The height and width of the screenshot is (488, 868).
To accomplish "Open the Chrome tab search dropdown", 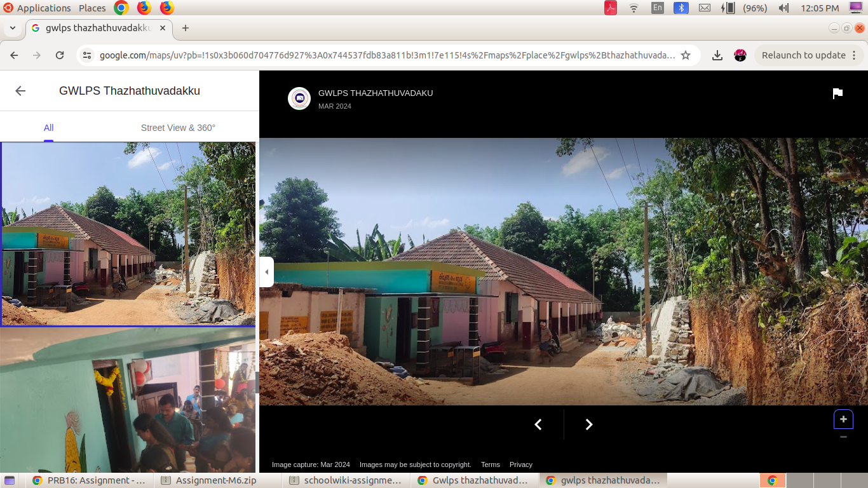I will point(11,28).
